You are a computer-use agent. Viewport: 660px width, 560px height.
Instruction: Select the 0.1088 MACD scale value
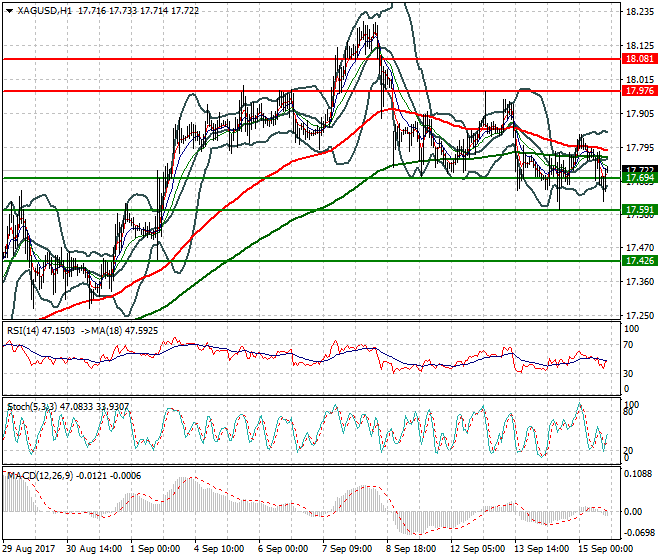(x=639, y=474)
